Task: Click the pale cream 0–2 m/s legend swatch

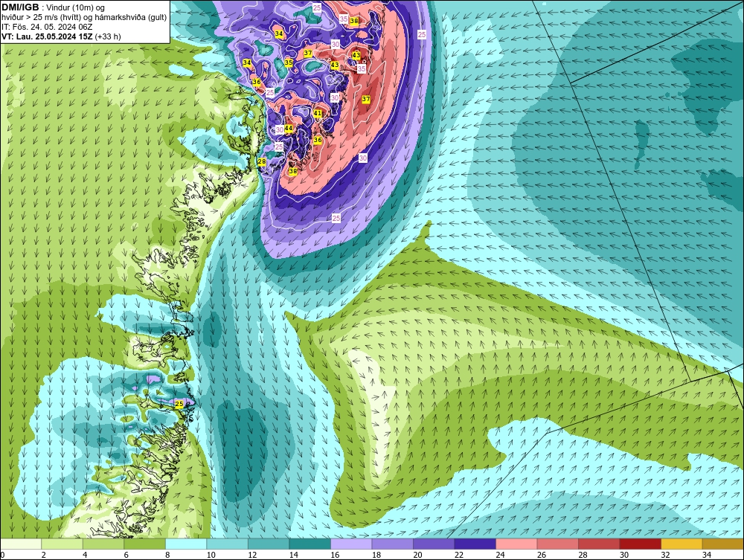Action: 21,544
